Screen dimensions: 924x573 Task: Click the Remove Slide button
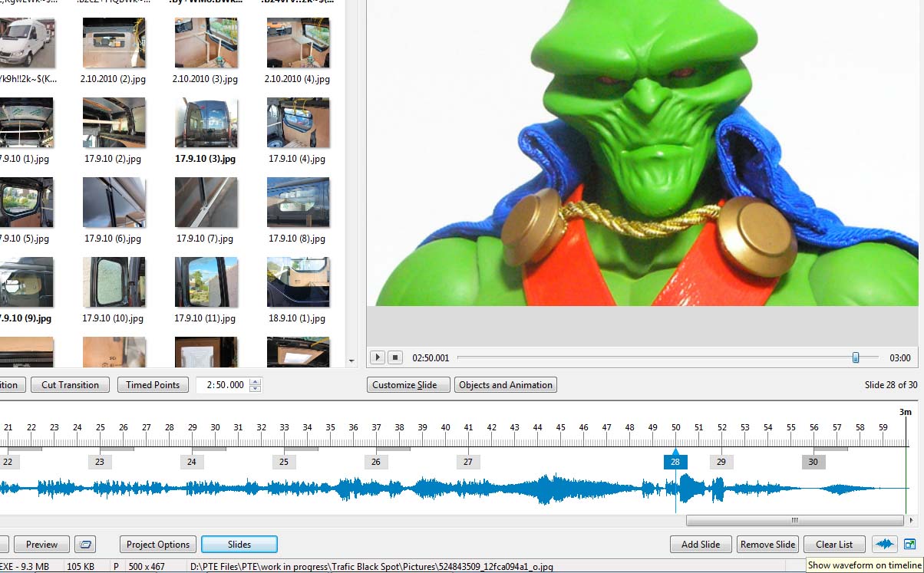(767, 545)
